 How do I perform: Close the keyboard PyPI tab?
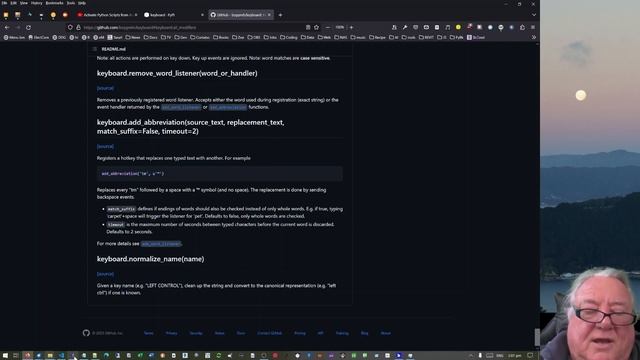(202, 15)
